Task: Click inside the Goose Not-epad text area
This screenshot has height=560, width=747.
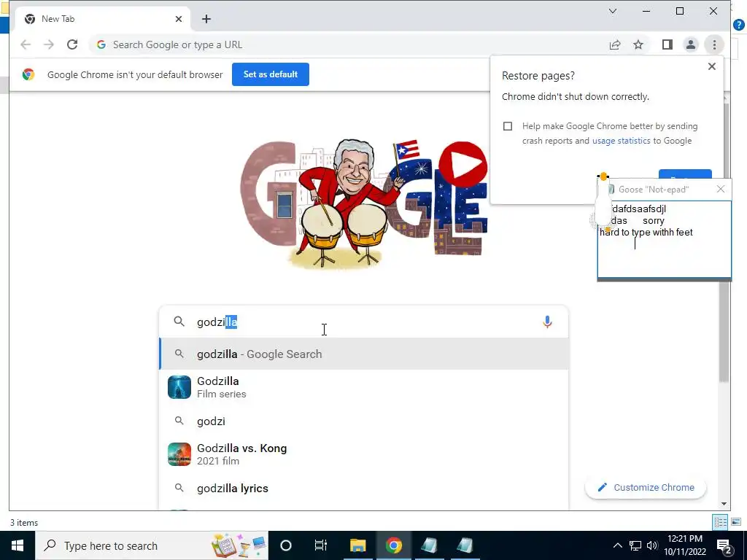Action: [664, 239]
